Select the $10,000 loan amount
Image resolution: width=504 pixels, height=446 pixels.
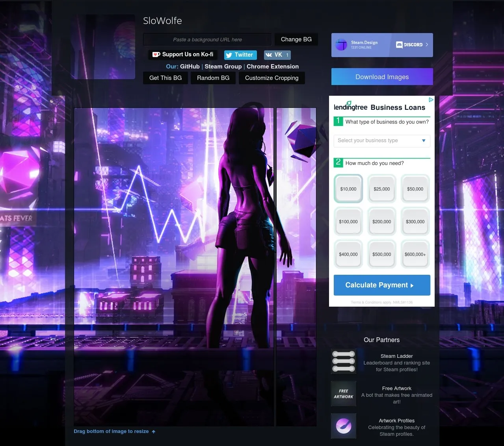pyautogui.click(x=348, y=189)
